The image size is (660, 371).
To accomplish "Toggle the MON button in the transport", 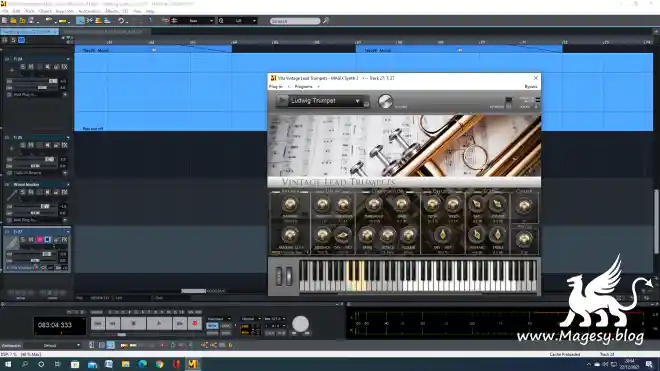I will [x=212, y=326].
